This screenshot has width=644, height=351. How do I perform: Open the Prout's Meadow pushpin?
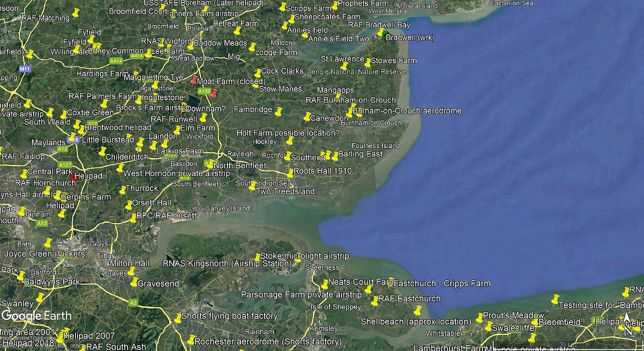point(479,317)
